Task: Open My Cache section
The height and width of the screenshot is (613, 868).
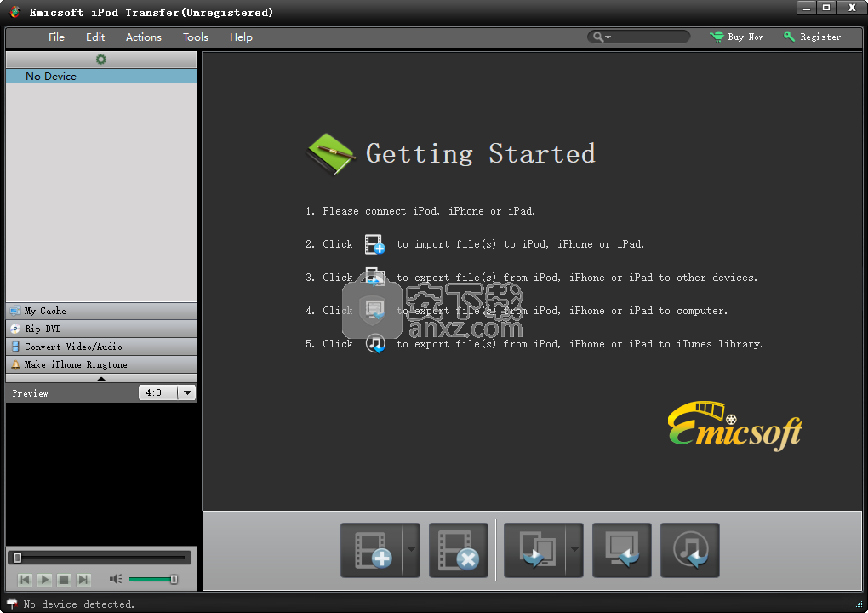Action: coord(101,312)
